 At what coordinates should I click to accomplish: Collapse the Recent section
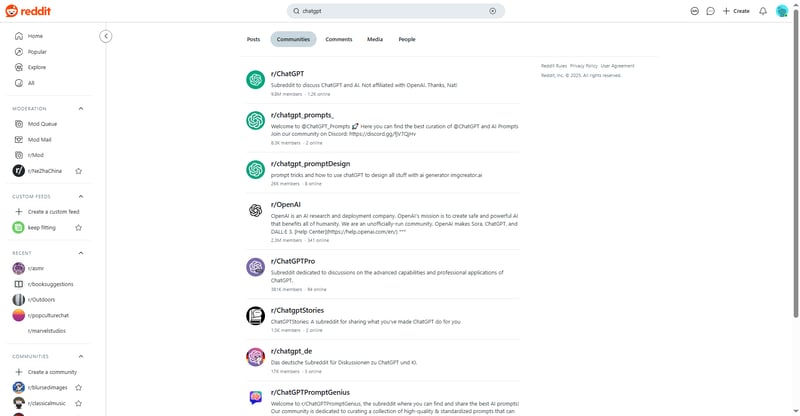click(x=81, y=253)
